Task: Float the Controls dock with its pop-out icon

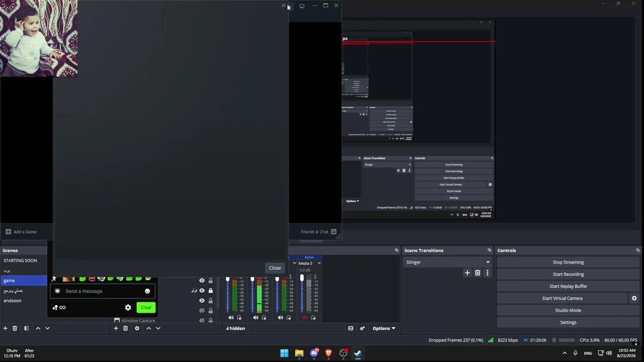Action: [x=638, y=250]
